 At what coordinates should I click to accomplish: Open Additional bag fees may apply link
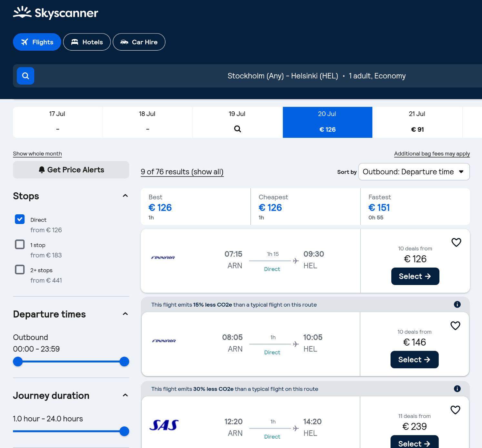[432, 154]
